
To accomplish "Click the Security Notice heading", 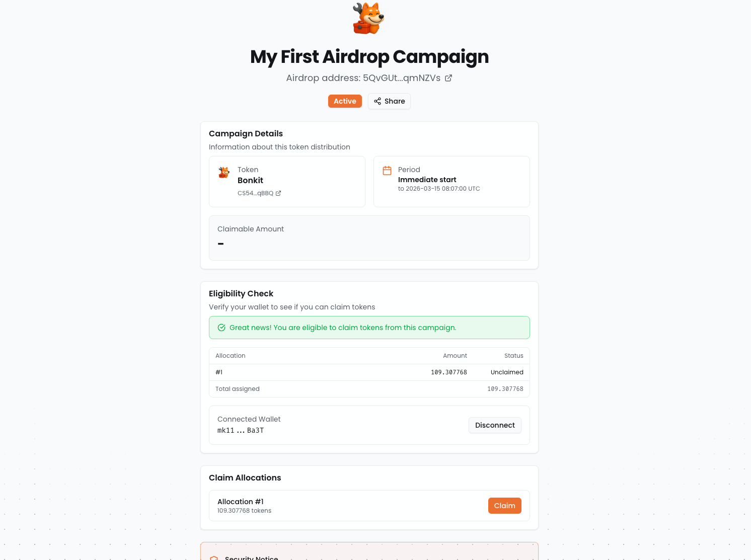I will [252, 557].
